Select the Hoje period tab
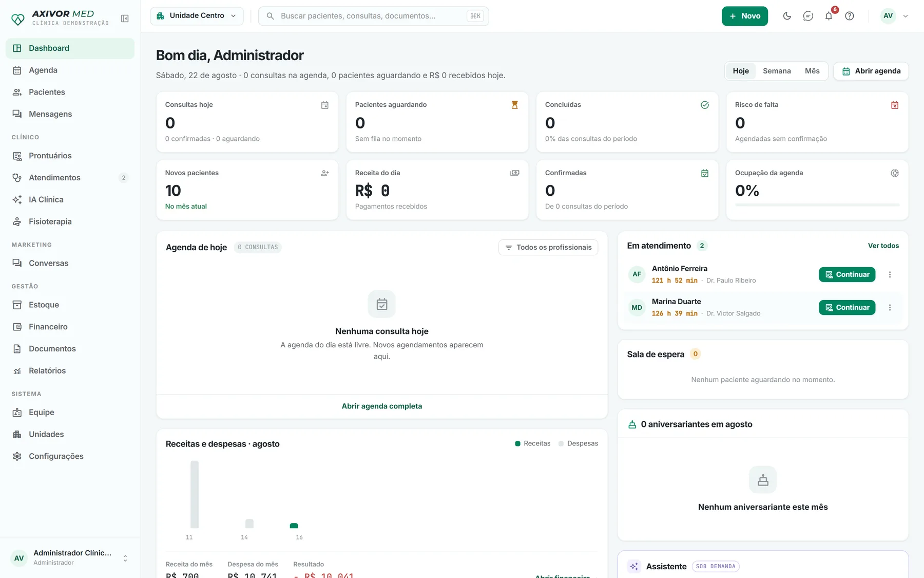 pos(741,71)
